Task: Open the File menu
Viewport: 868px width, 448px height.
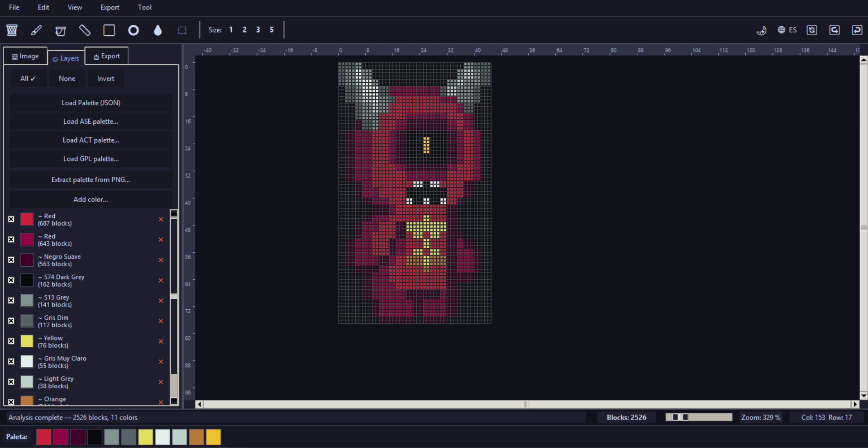Action: pos(14,7)
